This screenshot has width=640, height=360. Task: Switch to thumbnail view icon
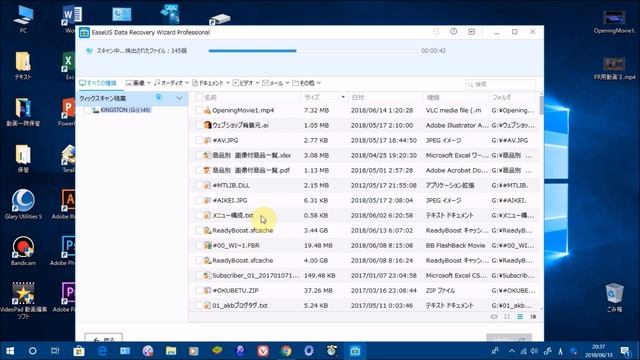[507, 316]
